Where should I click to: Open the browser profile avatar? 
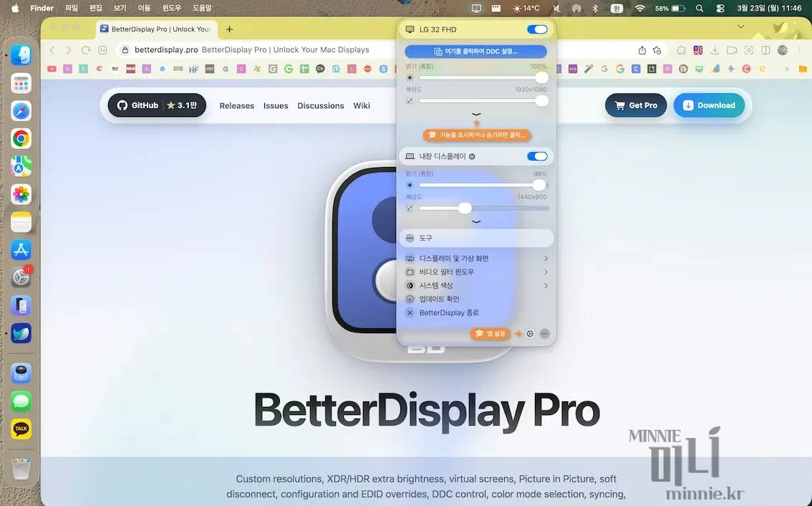[x=783, y=50]
